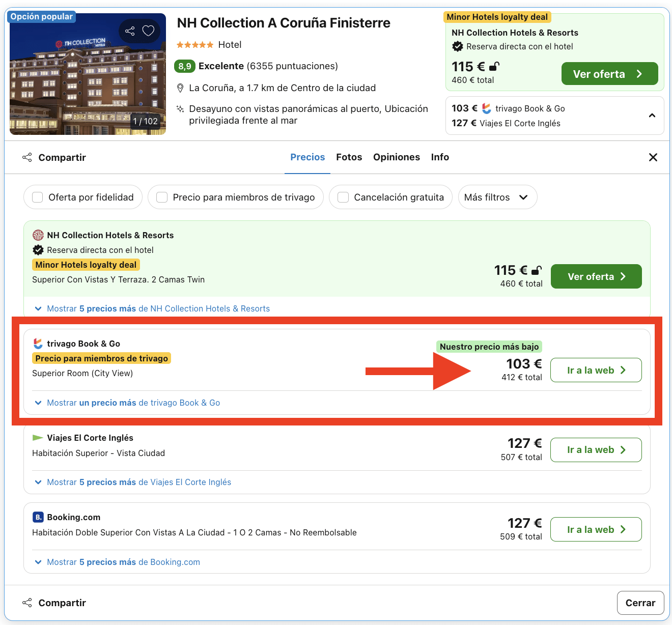
Task: Click the share icon on the hotel photo
Action: click(129, 31)
